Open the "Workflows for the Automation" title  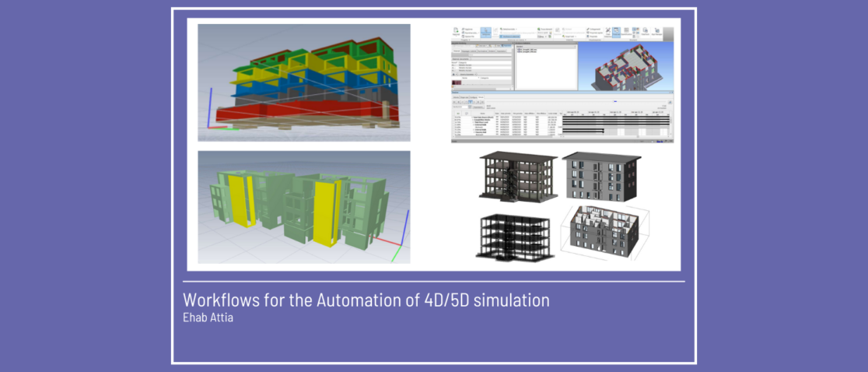pyautogui.click(x=366, y=300)
